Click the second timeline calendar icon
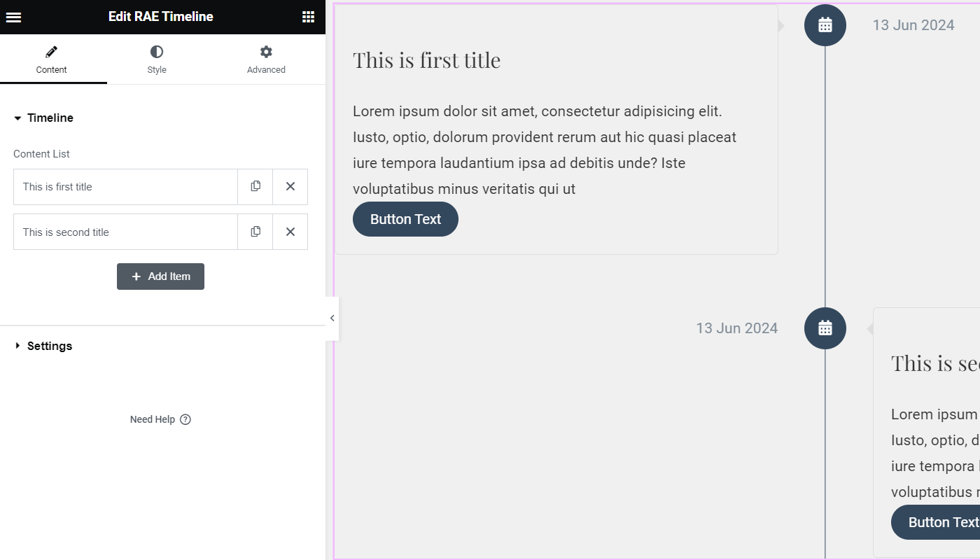 click(x=825, y=328)
